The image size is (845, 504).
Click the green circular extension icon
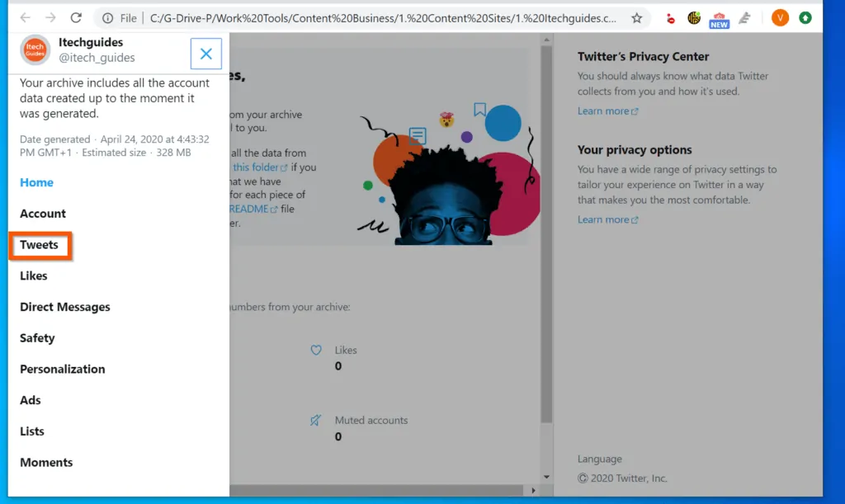pyautogui.click(x=805, y=16)
